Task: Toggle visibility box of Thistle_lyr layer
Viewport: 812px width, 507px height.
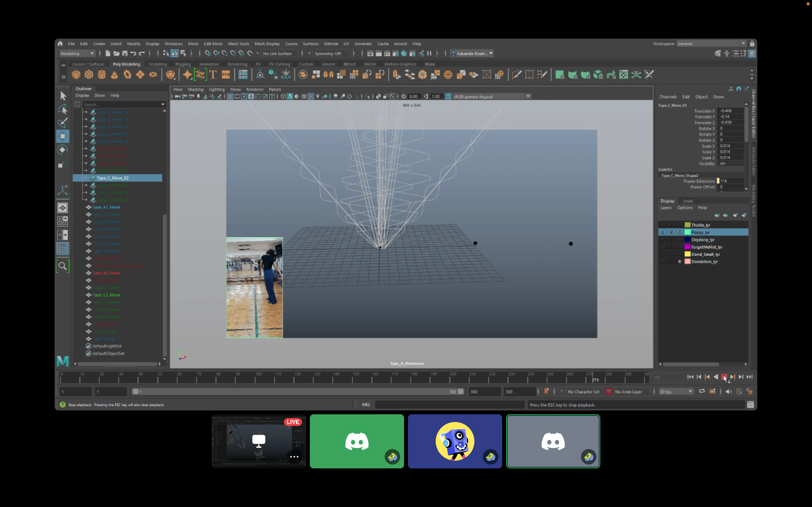Action: coord(663,225)
